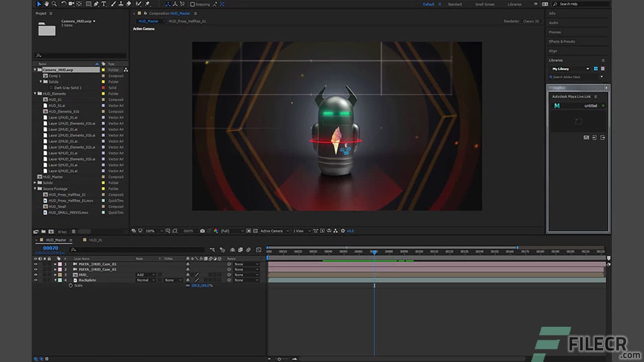Image resolution: width=644 pixels, height=362 pixels.
Task: Open the Add blend mode dropdown
Action: point(145,275)
